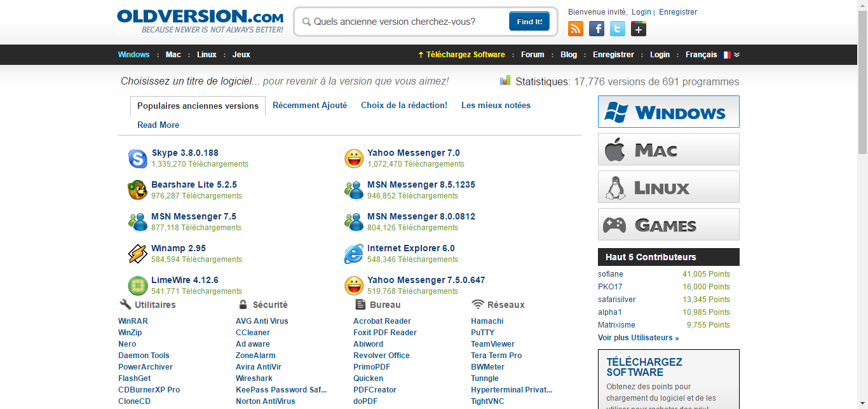Click the Winamp 2.95 icon

pos(138,254)
